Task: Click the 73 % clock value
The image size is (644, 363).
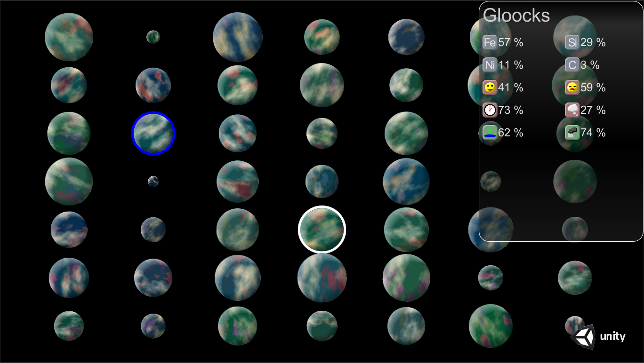Action: 511,110
